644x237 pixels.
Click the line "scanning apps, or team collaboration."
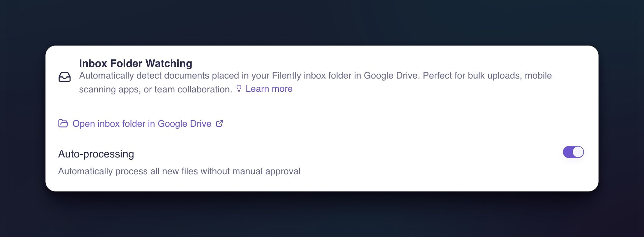click(156, 89)
